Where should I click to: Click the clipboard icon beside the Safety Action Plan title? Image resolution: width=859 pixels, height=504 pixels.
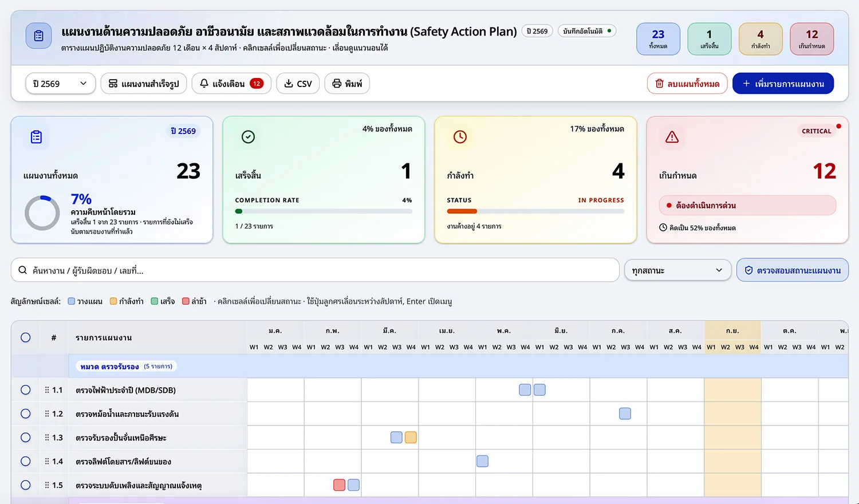(38, 36)
